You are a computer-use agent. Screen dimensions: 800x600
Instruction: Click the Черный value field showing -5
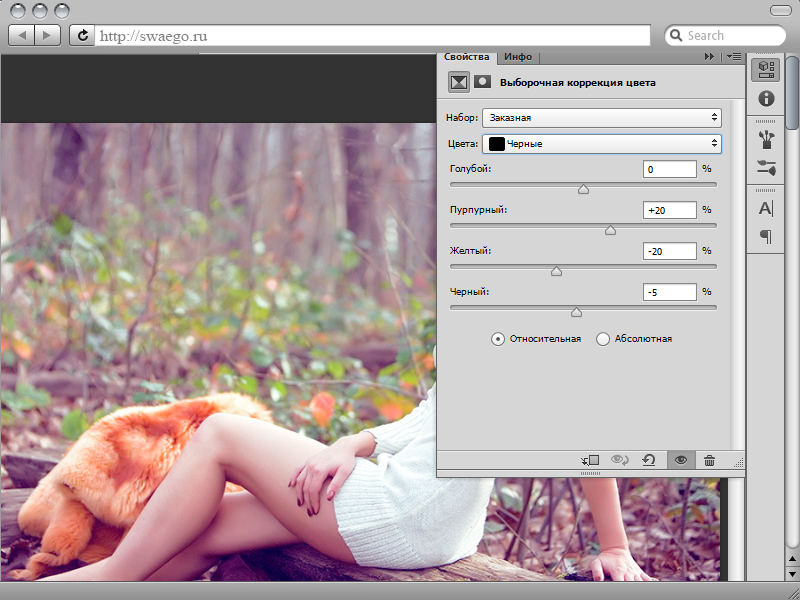point(669,292)
